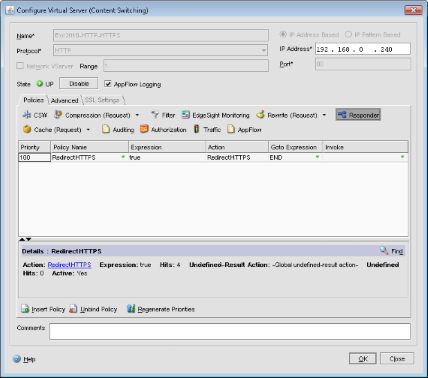428x378 pixels.
Task: Switch to the SSL Settings tab
Action: [102, 100]
